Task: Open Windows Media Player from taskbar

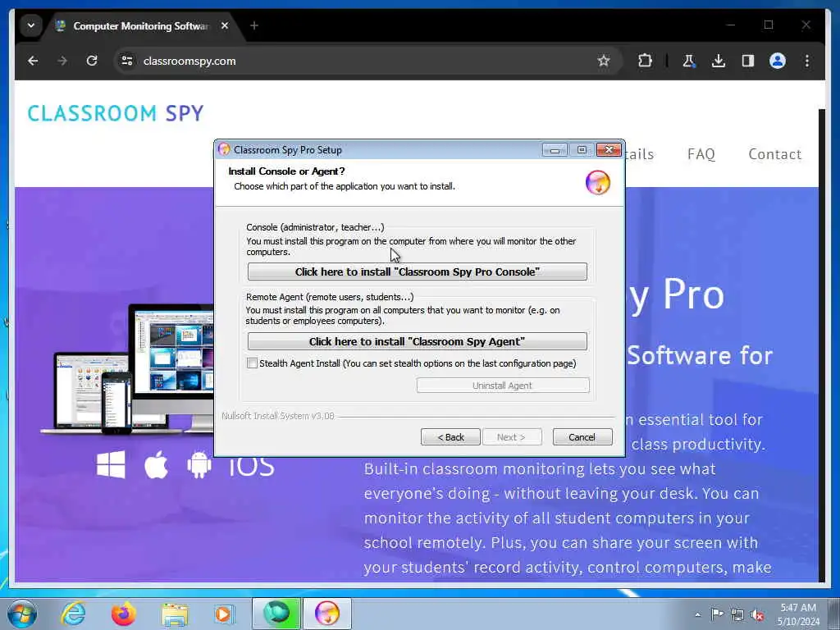Action: [223, 614]
